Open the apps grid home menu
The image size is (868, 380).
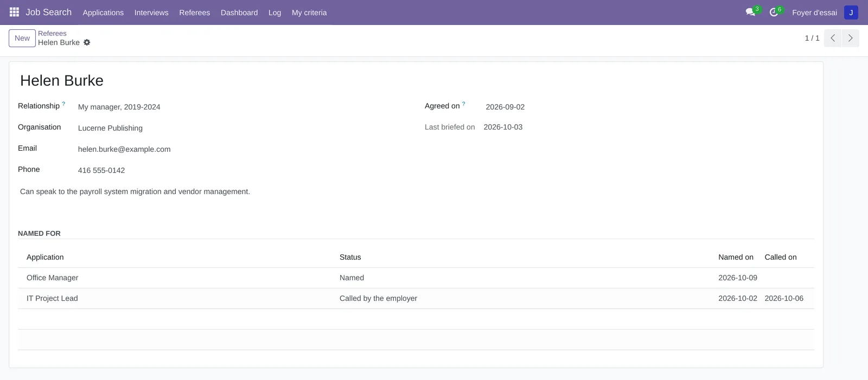[15, 12]
